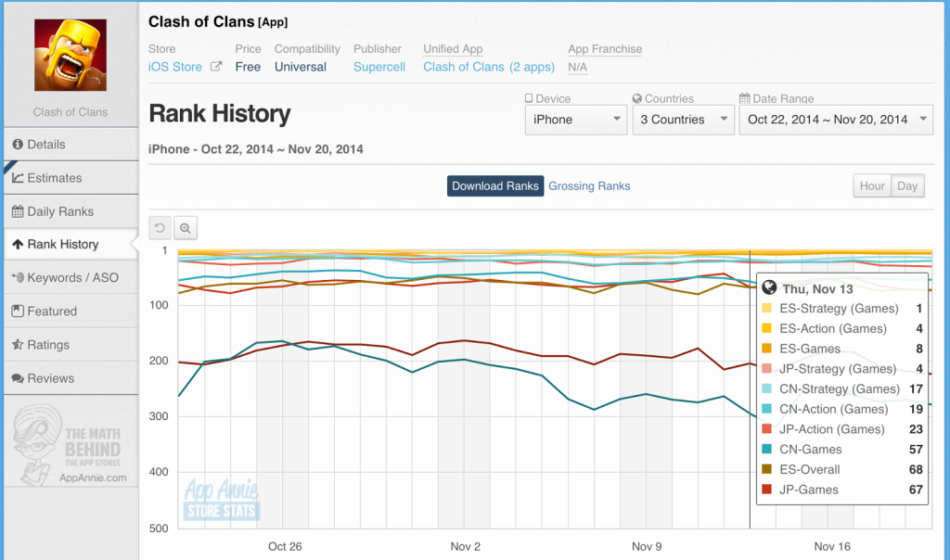The height and width of the screenshot is (560, 950).
Task: Click the Countries label globe icon
Action: tap(637, 98)
